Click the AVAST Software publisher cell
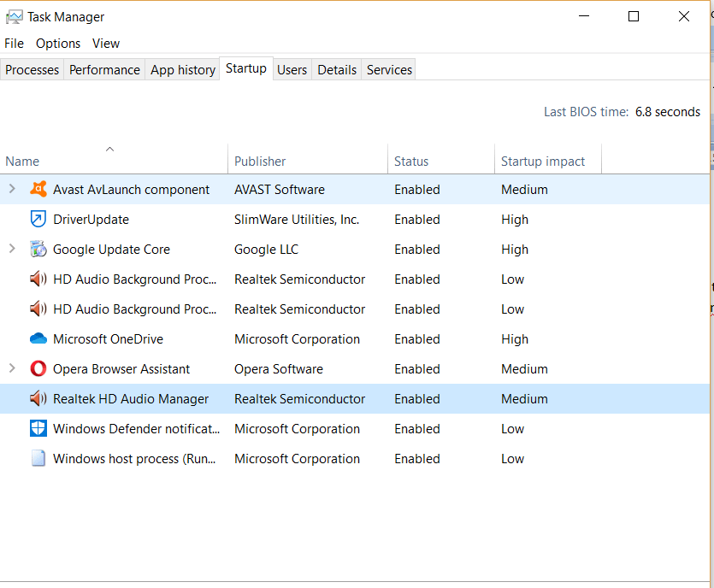 pyautogui.click(x=280, y=190)
